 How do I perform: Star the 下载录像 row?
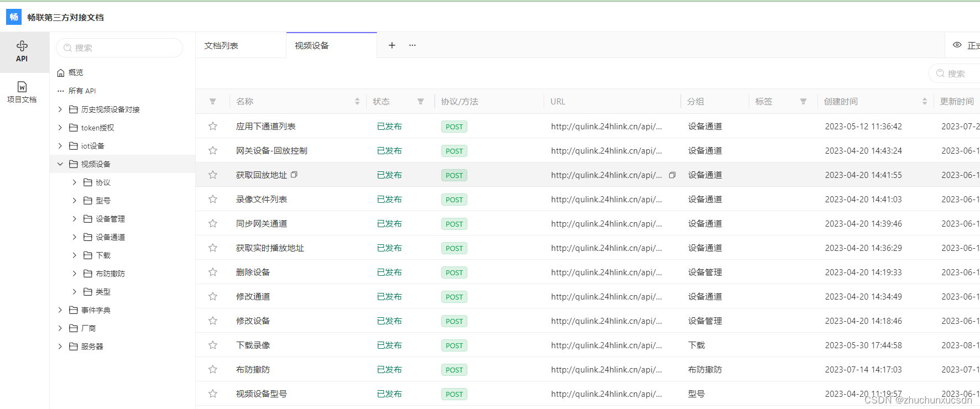tap(212, 345)
